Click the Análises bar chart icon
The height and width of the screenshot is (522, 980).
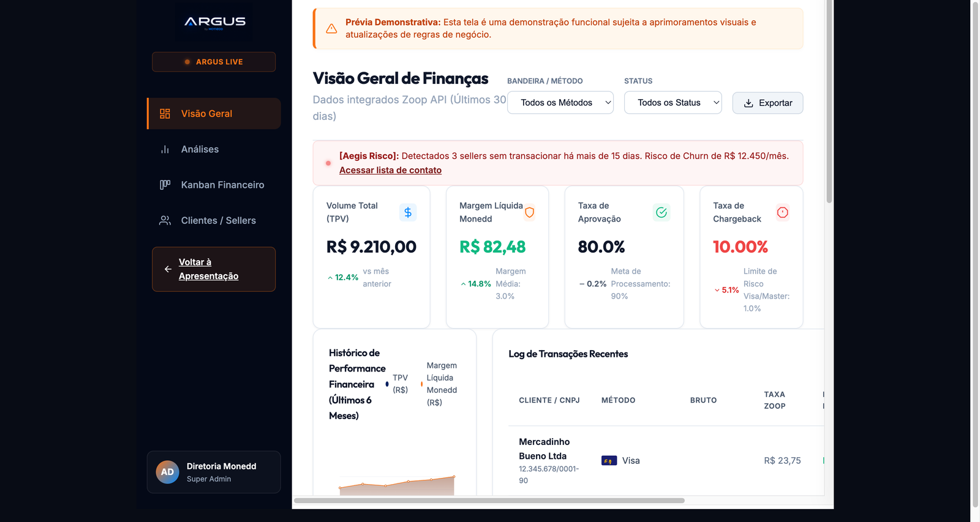tap(165, 149)
